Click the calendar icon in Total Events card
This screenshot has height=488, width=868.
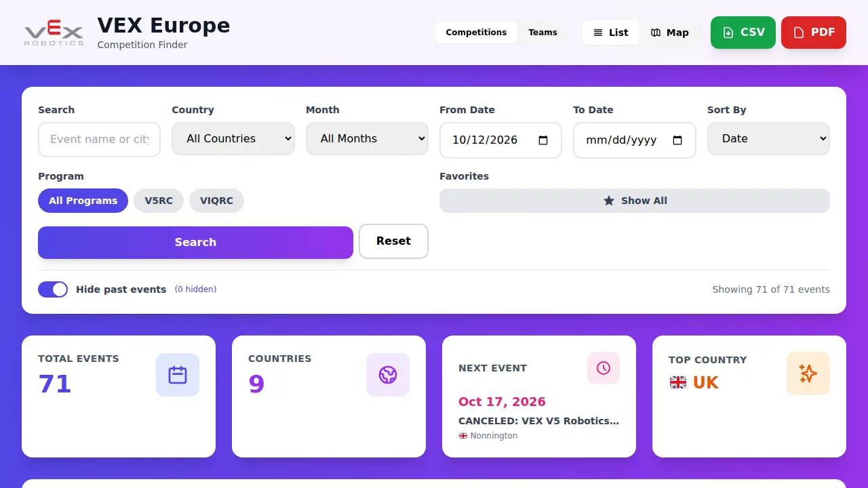(178, 375)
